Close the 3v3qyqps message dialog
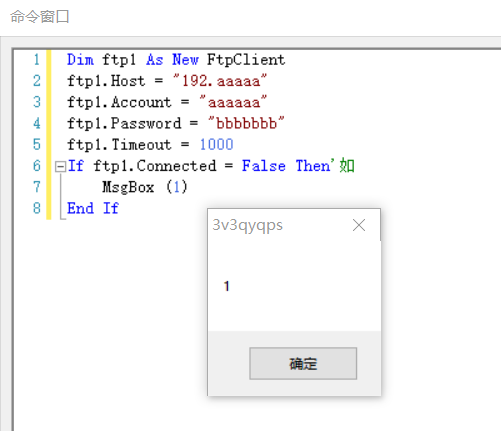501x431 pixels. [359, 225]
